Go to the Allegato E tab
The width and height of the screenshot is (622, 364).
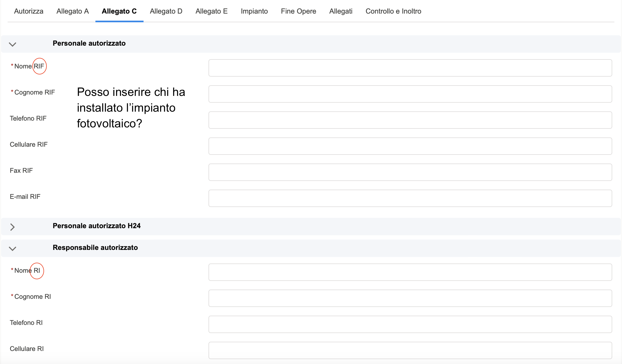[x=212, y=11]
